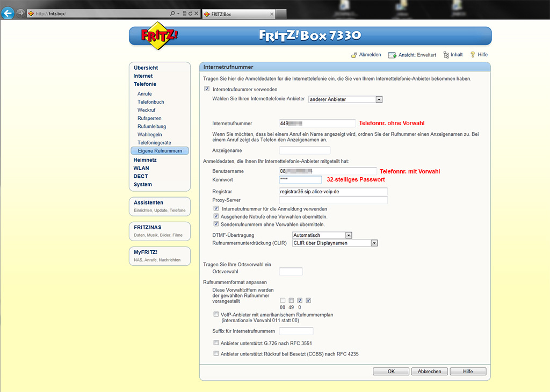Click the Abmelden padlock icon
Viewport: 550px width, 392px height.
tap(354, 55)
